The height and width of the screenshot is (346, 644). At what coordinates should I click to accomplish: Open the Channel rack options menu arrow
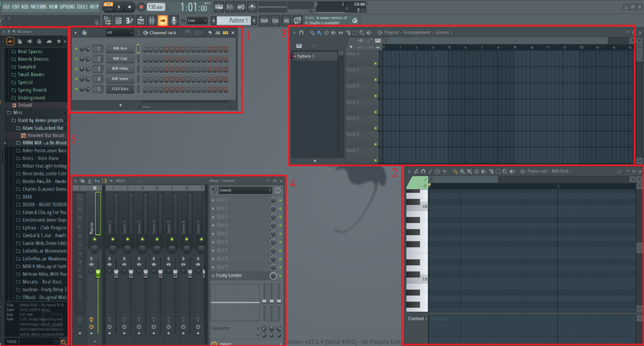[75, 33]
